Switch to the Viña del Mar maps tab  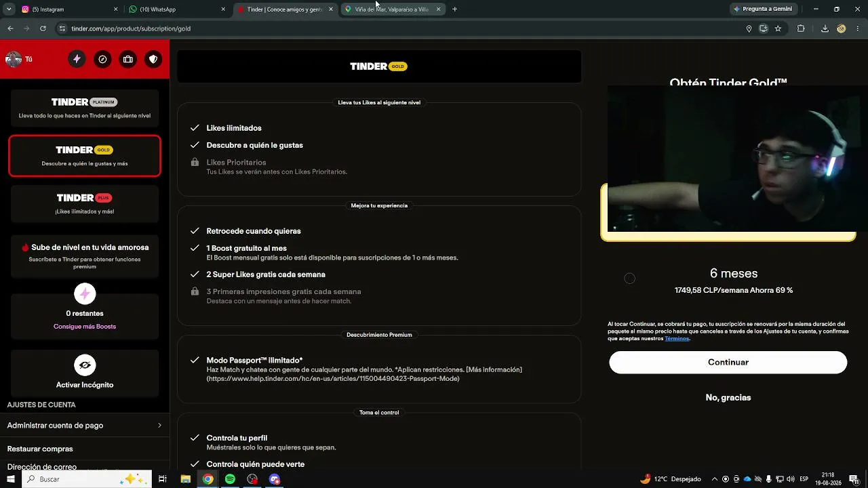coord(392,9)
